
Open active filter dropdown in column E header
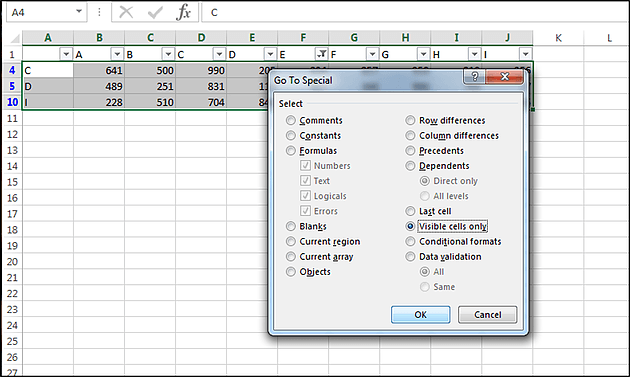click(321, 54)
